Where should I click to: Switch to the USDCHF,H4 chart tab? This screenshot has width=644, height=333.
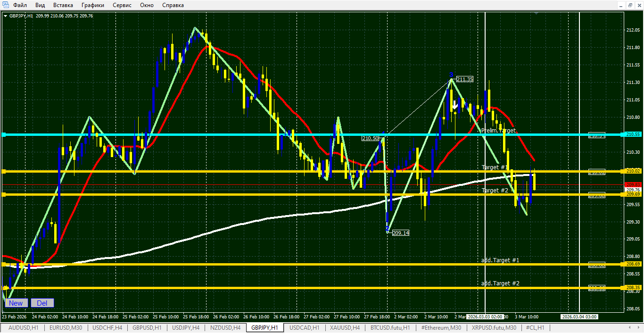107,327
